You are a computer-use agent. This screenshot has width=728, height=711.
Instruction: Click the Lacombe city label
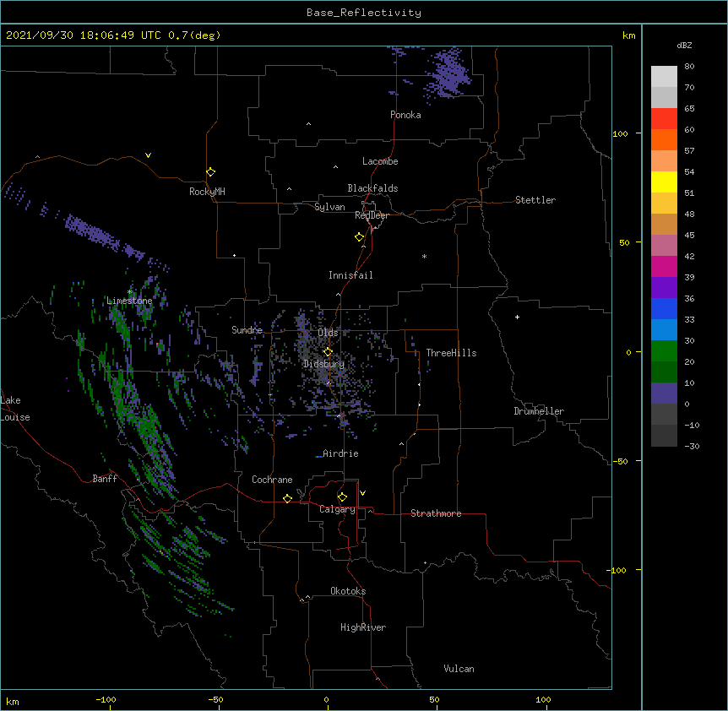(380, 161)
